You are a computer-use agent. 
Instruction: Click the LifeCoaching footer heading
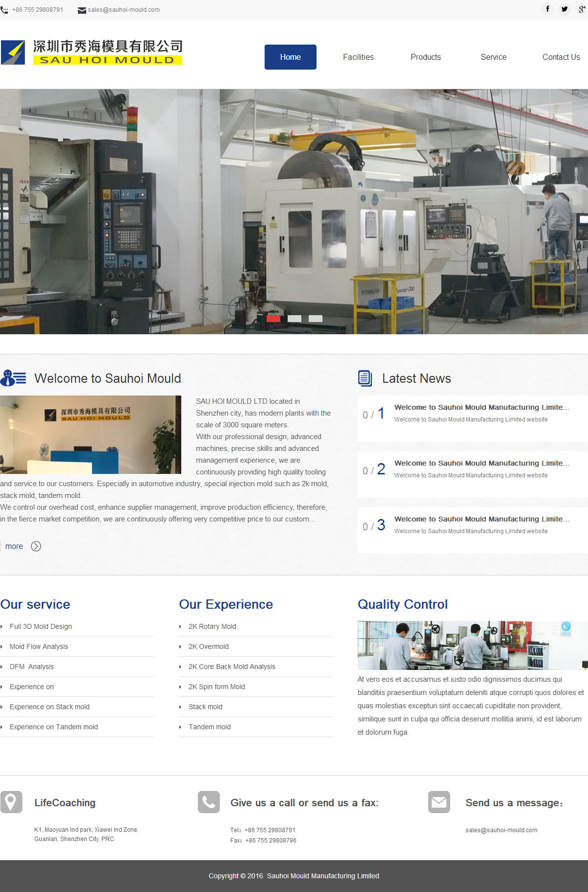[65, 803]
